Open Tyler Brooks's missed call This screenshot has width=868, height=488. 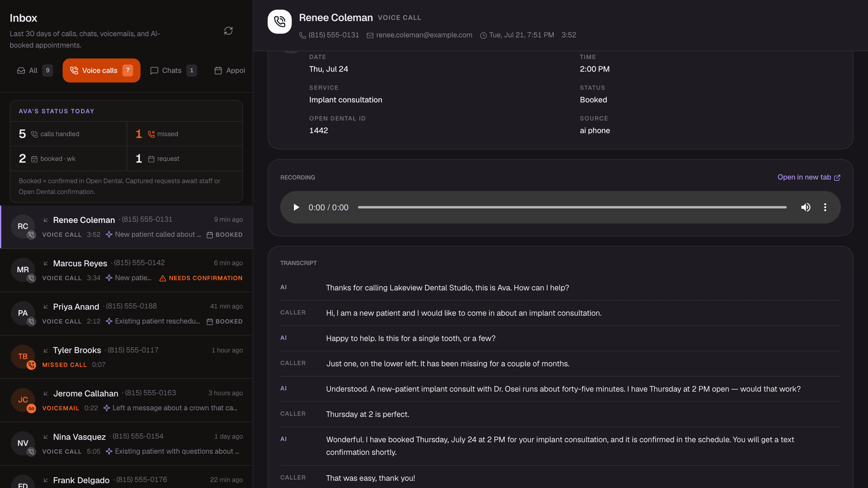click(126, 357)
